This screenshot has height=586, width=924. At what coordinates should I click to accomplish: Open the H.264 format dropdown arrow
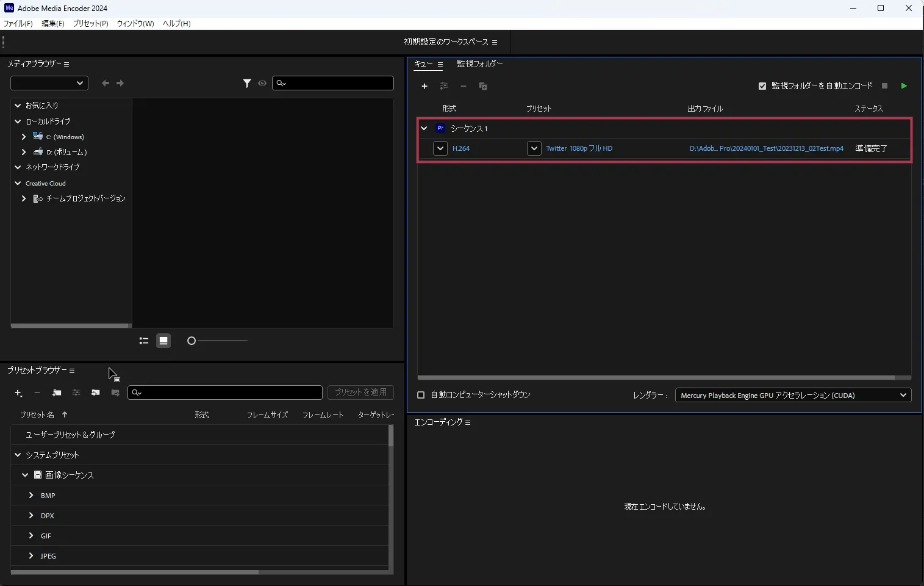pos(440,148)
